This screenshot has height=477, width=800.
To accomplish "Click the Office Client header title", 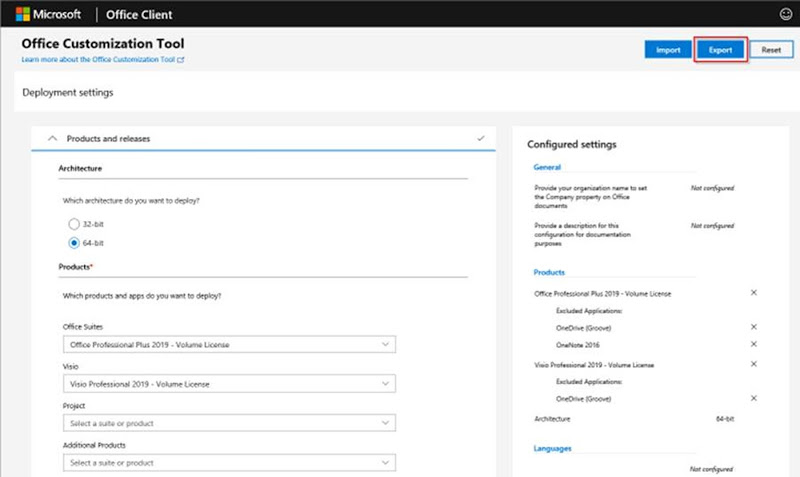I will tap(139, 14).
